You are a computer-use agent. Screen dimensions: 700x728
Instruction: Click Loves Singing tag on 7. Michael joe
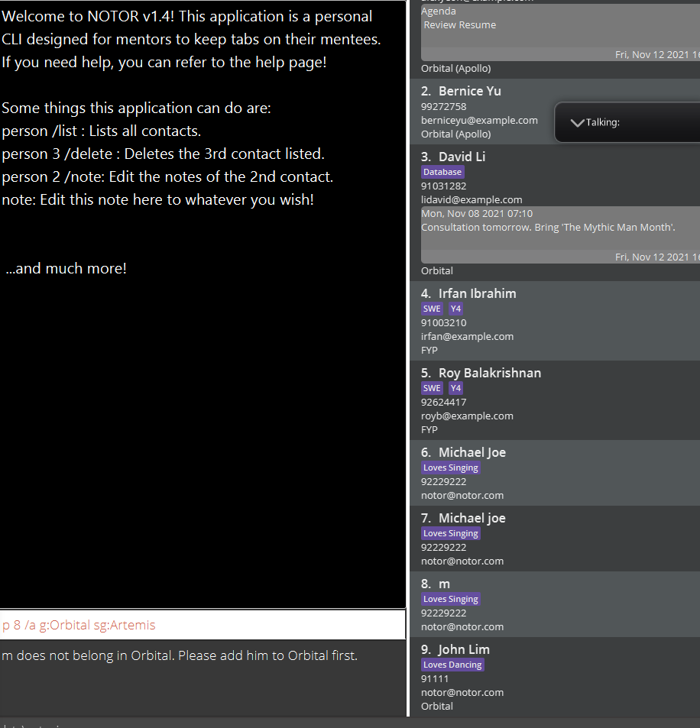pyautogui.click(x=451, y=533)
